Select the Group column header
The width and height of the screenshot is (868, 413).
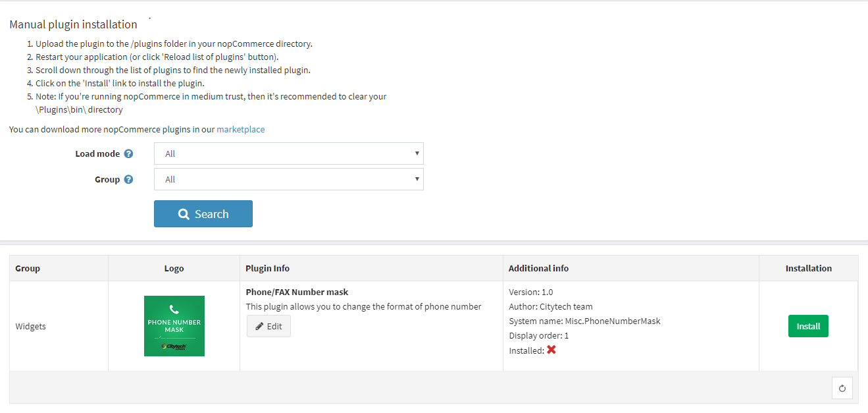[27, 268]
